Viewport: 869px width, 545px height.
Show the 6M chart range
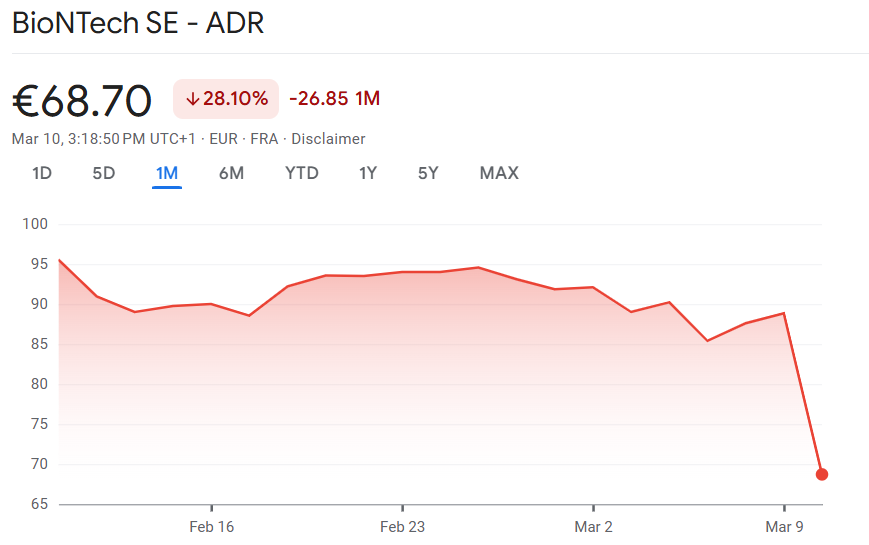[x=231, y=173]
